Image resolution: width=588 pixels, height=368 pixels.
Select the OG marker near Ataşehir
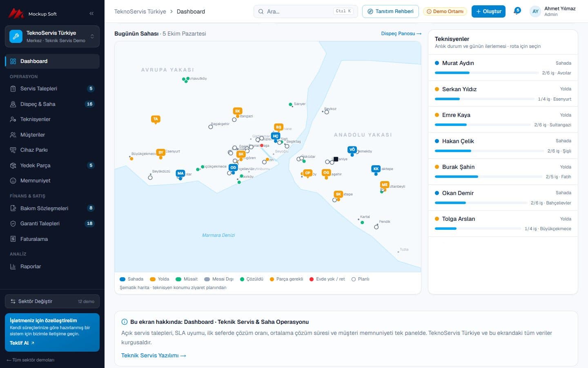326,173
